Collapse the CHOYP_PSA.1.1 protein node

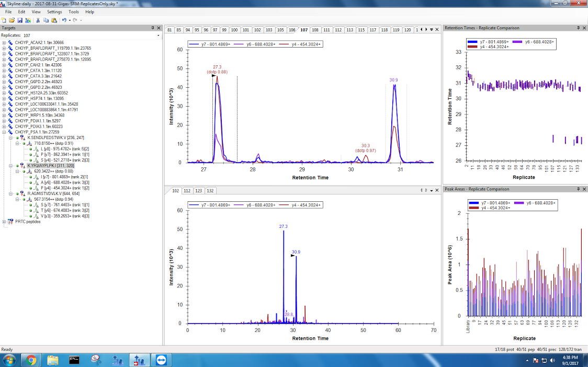point(4,132)
